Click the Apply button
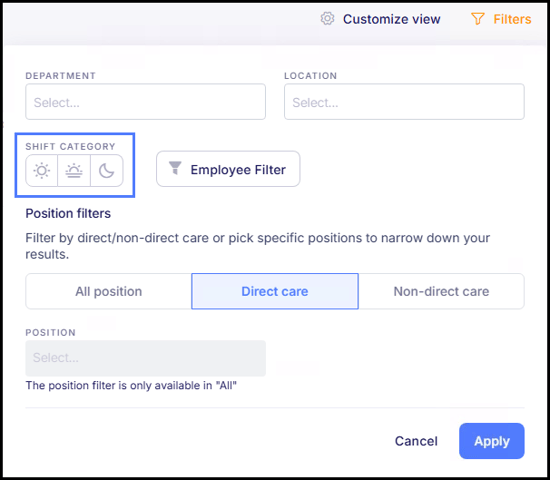 point(491,441)
